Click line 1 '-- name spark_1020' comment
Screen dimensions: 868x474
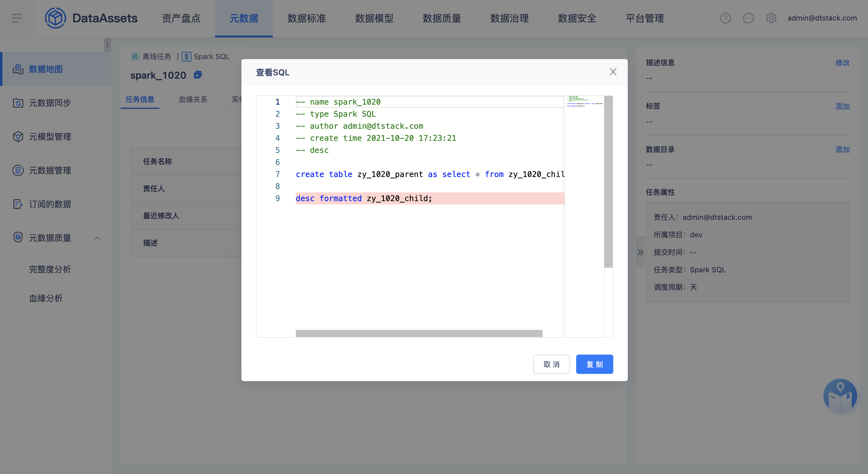(338, 102)
